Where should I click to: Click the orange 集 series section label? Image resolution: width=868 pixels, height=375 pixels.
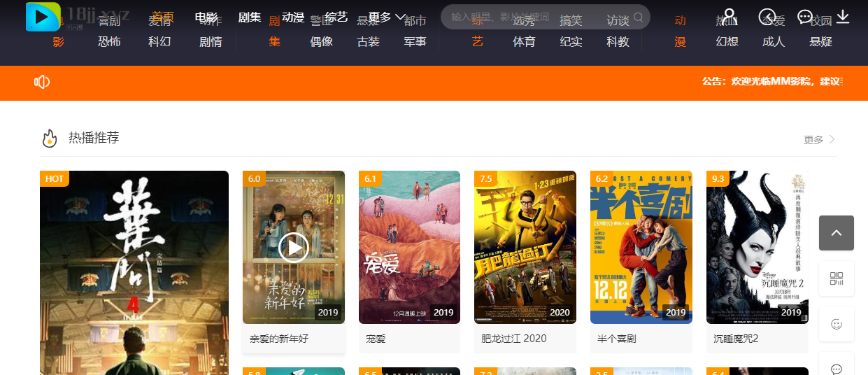click(x=275, y=41)
